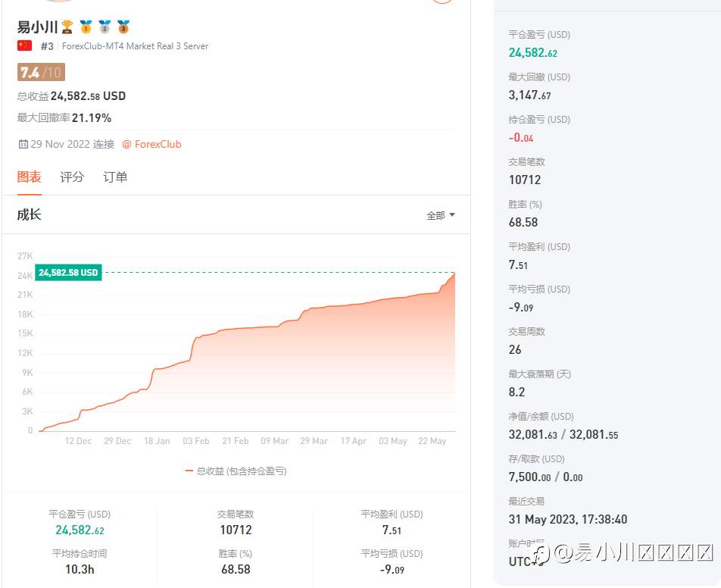Click the silver second-place medal icon
The width and height of the screenshot is (721, 588).
[x=105, y=27]
